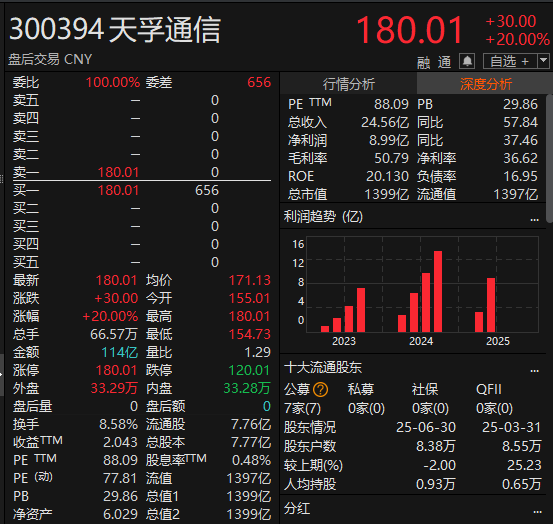
Task: Click 外盘 value 33.29万
Action: coord(114,388)
